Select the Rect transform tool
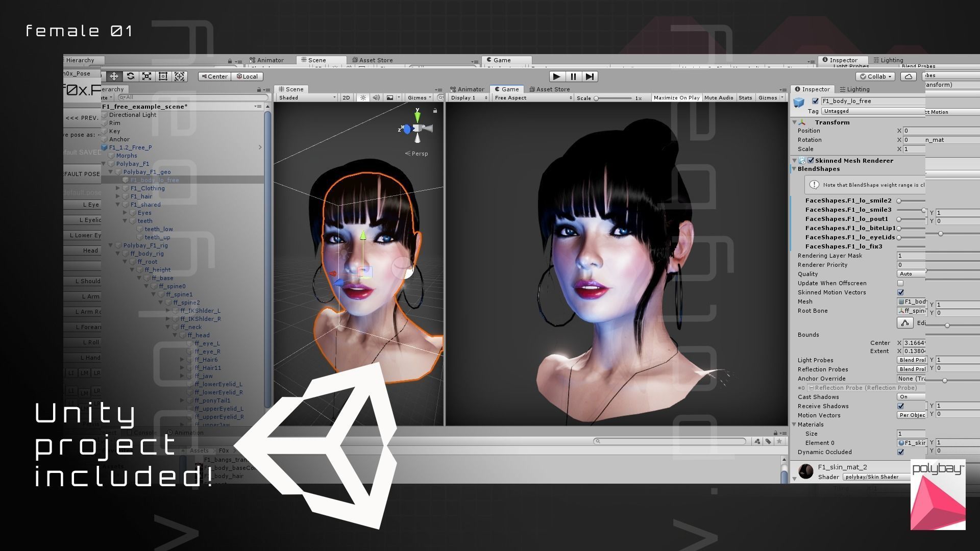Viewport: 980px width, 551px height. coord(163,77)
